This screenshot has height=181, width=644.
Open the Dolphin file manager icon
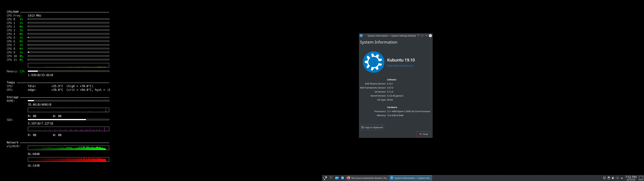point(337,178)
